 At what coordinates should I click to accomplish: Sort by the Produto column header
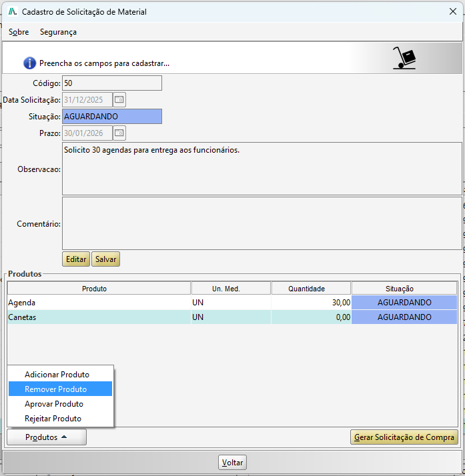[99, 289]
